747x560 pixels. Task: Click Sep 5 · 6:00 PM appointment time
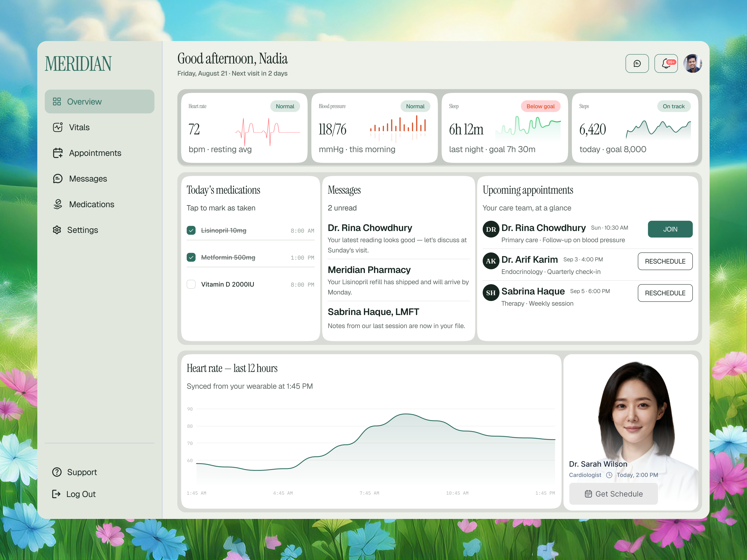pyautogui.click(x=590, y=291)
